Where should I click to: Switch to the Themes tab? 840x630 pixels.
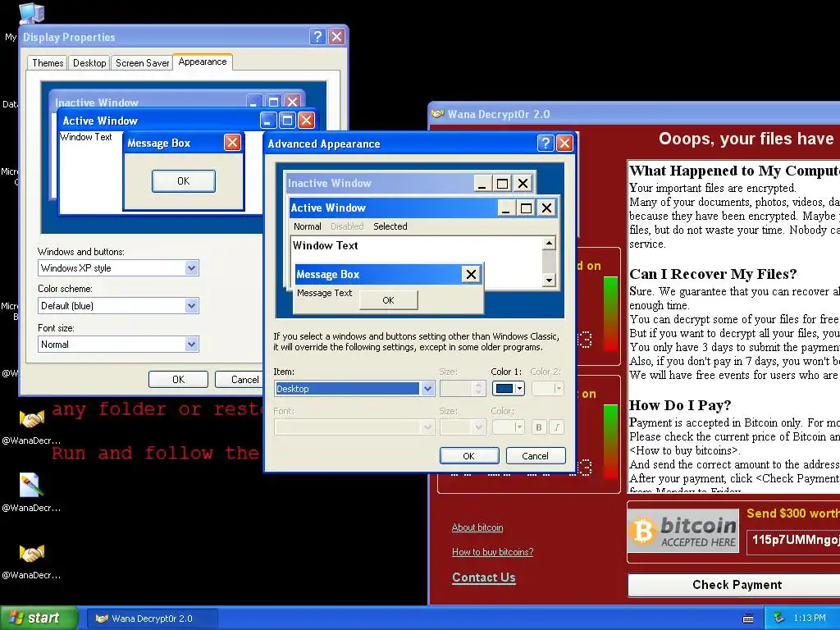click(x=48, y=63)
